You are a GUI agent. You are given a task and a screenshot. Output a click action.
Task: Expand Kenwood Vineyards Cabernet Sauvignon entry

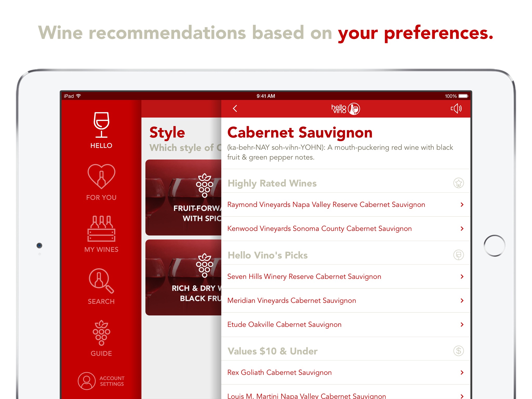461,228
